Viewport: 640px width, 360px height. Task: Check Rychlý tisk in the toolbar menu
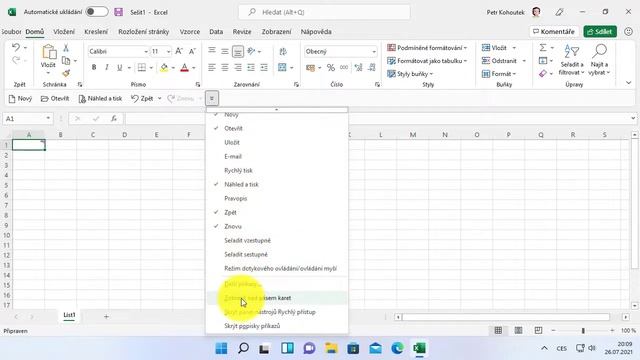277,171
